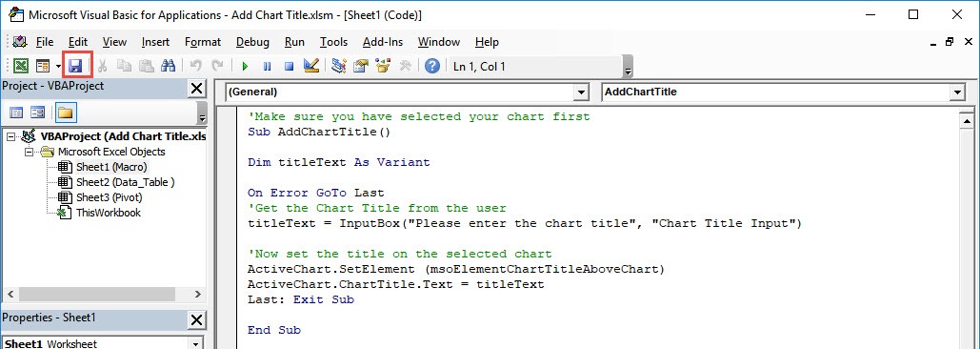The width and height of the screenshot is (980, 349).
Task: Click the Paste clipboard icon
Action: pos(147,66)
